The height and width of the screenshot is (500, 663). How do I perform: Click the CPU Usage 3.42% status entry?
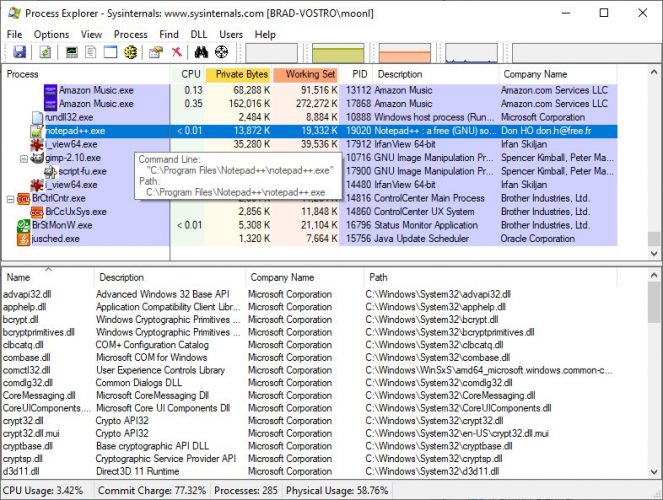[43, 491]
